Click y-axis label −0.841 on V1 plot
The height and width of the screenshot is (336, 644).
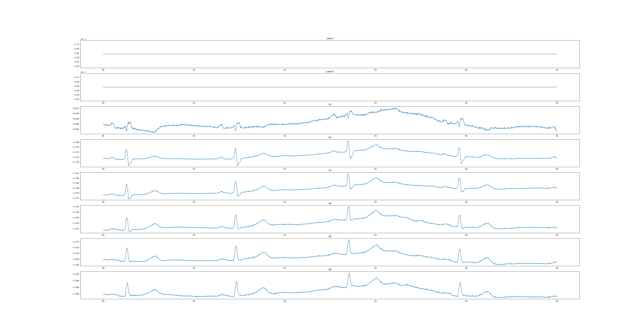(x=76, y=129)
